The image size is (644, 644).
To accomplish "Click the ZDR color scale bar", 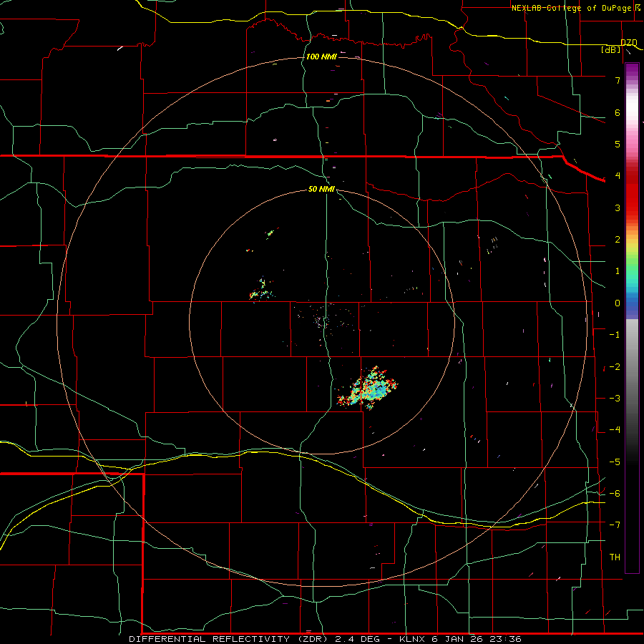I will click(x=632, y=318).
